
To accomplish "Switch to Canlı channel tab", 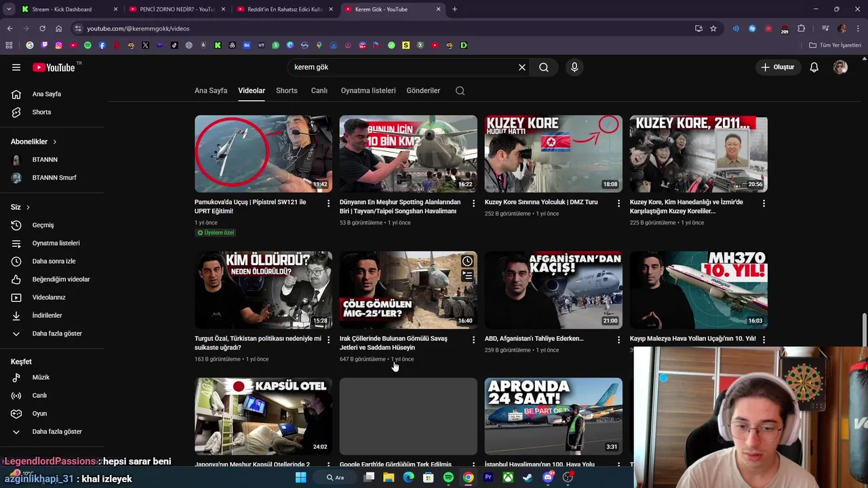I will (x=319, y=91).
